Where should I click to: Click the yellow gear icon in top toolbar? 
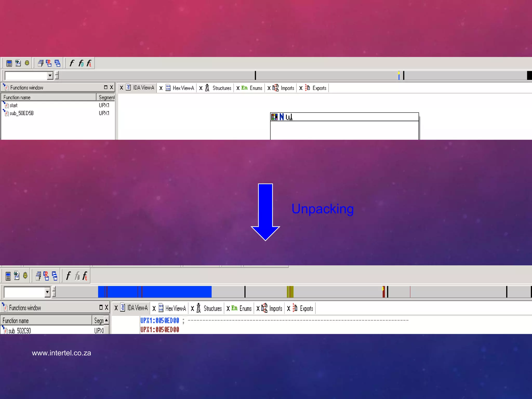coord(27,63)
